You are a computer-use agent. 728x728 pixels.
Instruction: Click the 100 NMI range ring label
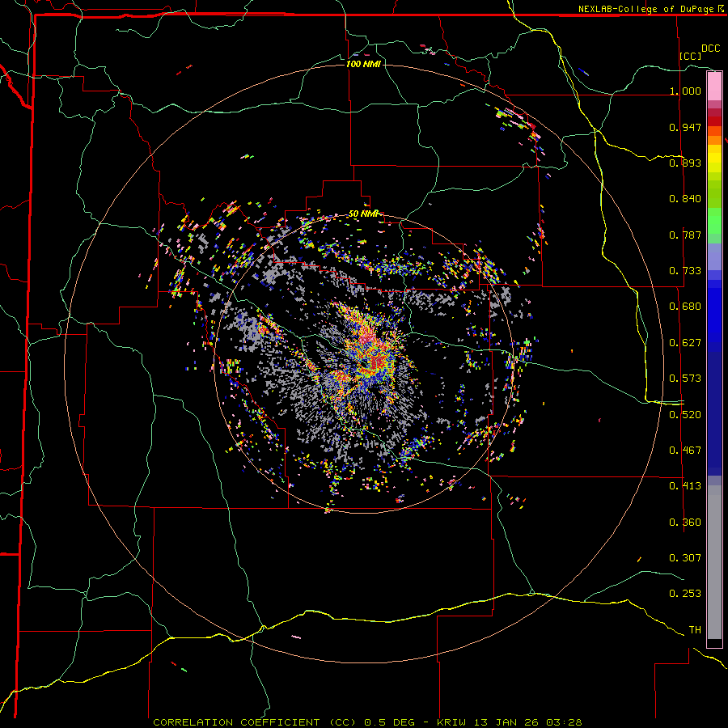tap(363, 64)
